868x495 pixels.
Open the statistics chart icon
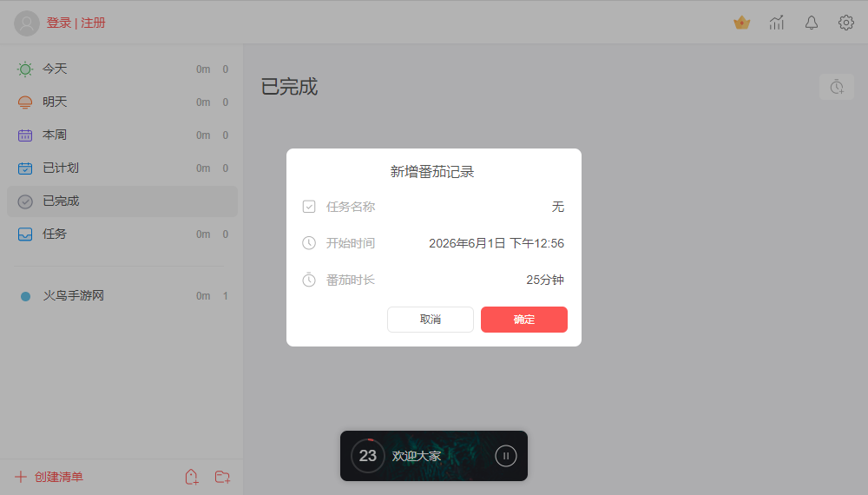click(777, 23)
